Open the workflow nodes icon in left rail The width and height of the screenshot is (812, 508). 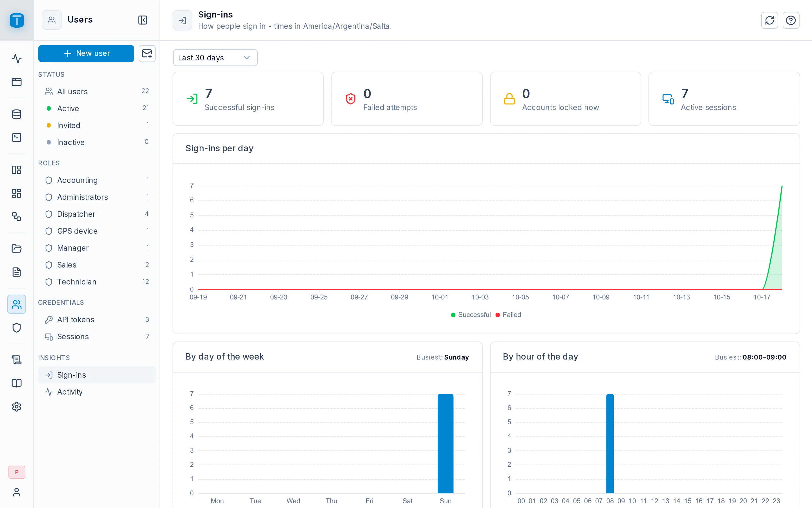point(16,216)
